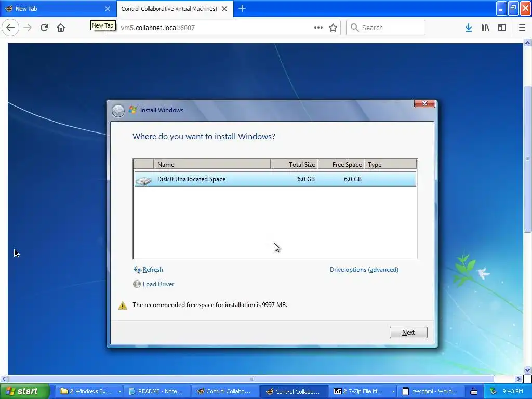This screenshot has width=532, height=399.
Task: Select Disk 0 Unallocated Space row
Action: 275,179
